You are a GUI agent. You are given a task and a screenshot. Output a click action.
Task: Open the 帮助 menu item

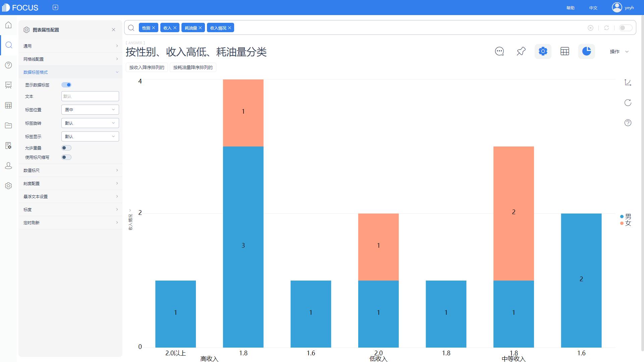[570, 8]
